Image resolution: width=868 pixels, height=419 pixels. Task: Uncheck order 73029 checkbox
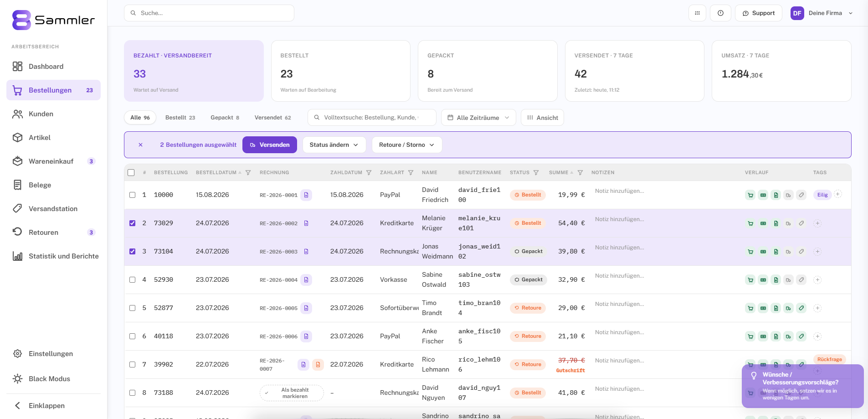pos(133,223)
